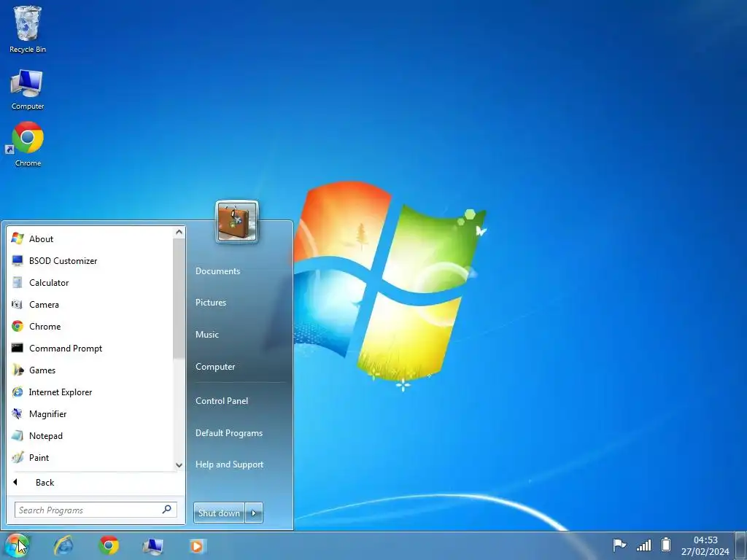Launch About from the programs list
747x560 pixels.
41,239
